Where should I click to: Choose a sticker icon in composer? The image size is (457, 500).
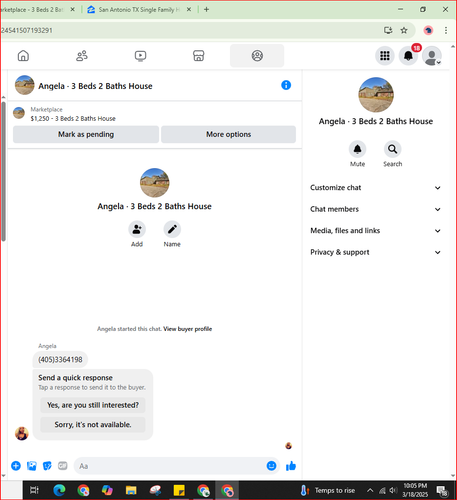pyautogui.click(x=47, y=466)
